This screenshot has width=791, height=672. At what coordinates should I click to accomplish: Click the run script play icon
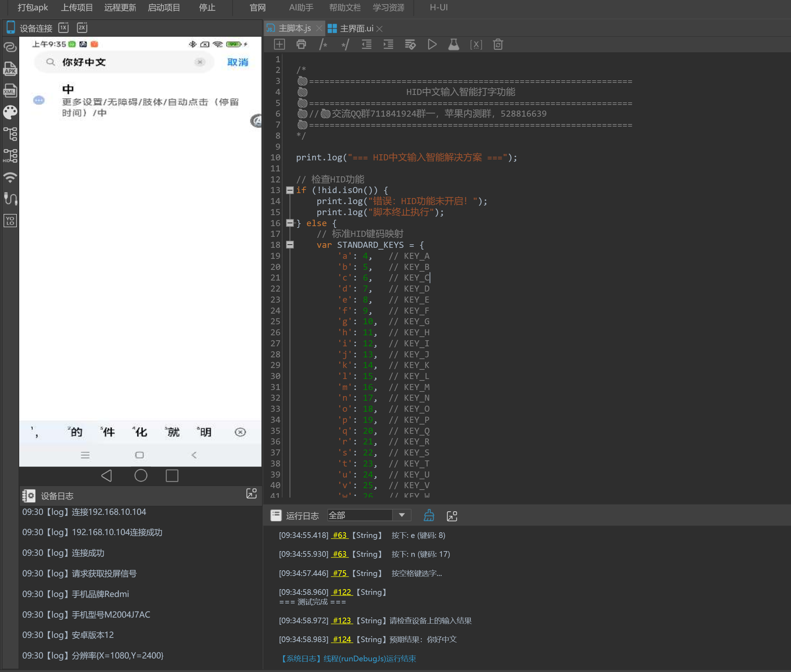pos(432,44)
